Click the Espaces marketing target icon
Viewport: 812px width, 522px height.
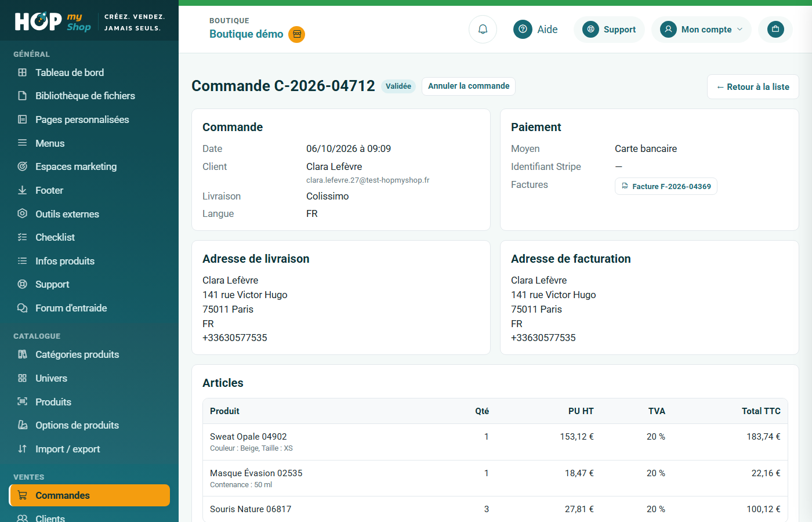[23, 166]
